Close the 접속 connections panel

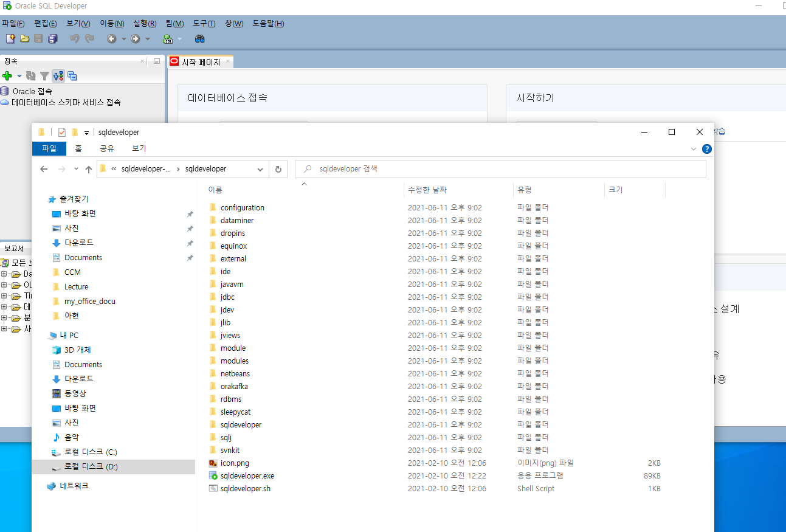(143, 61)
